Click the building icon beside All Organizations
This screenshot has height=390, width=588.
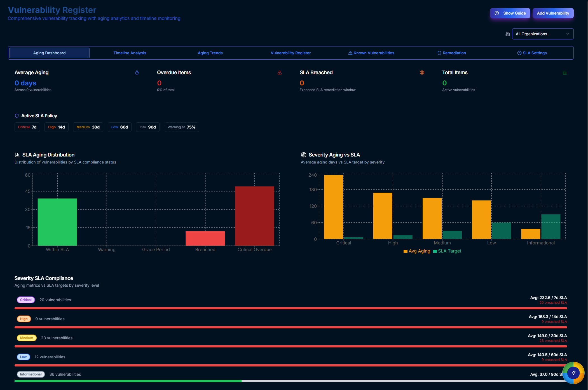[508, 34]
